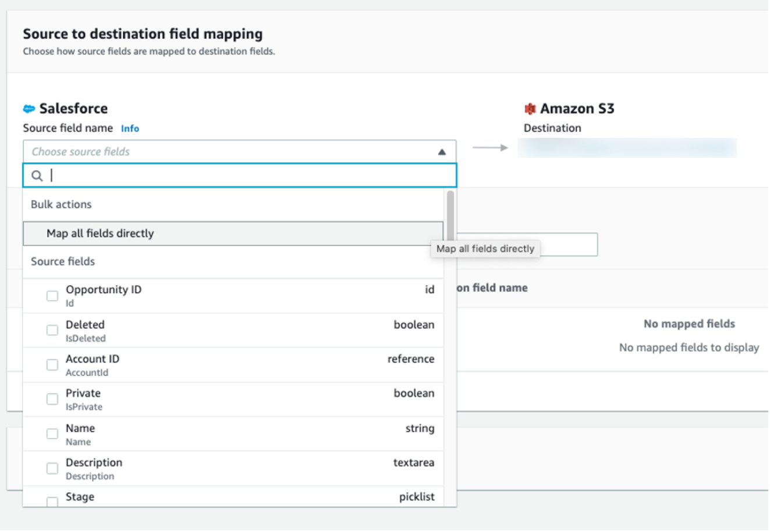
Task: Tick the Deleted field checkbox
Action: point(52,330)
